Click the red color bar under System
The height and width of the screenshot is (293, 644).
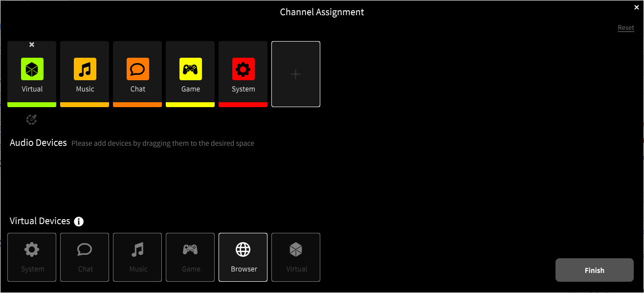(243, 105)
